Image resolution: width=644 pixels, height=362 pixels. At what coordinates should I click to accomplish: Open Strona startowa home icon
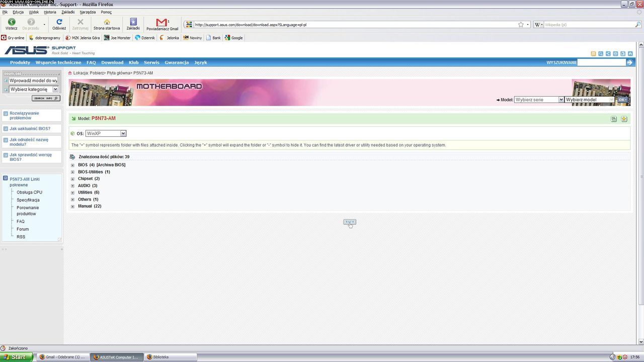point(107,22)
